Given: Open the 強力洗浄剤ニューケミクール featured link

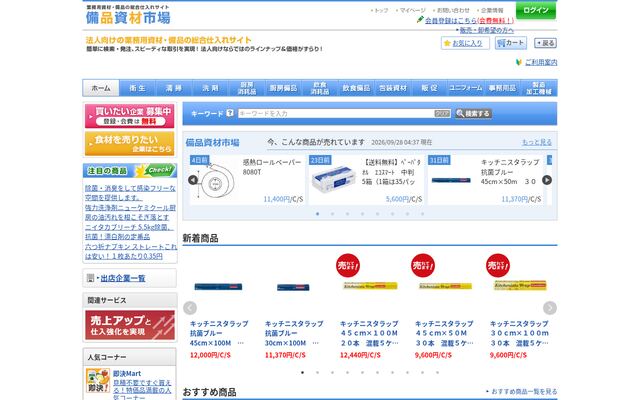Looking at the screenshot, I should 130,212.
